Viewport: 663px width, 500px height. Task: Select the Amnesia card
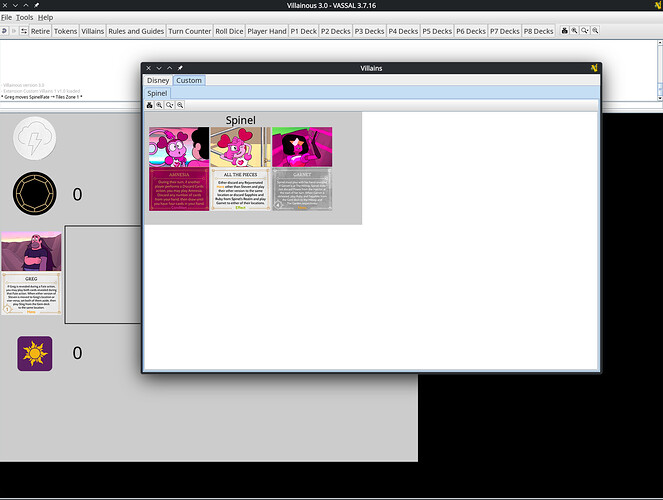(x=179, y=169)
